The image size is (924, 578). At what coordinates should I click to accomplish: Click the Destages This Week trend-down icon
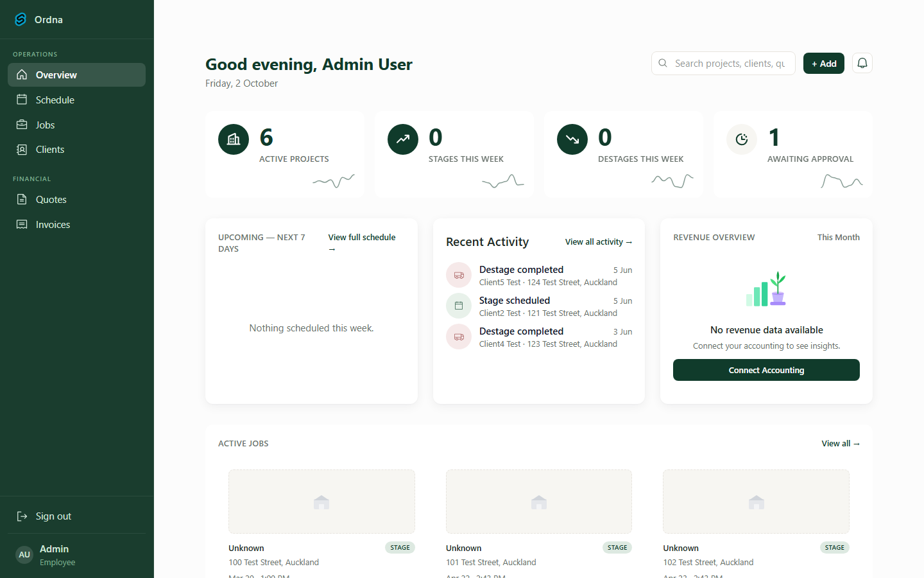572,139
